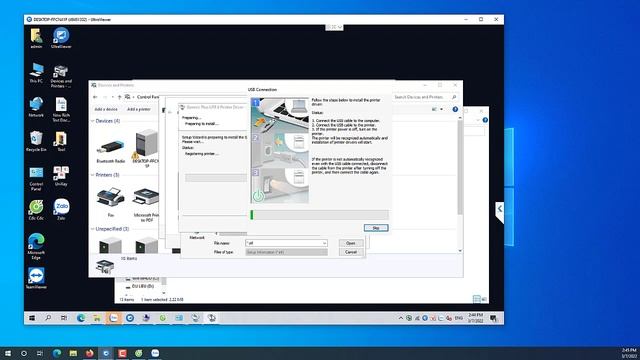Click the Search Devices and Printers box

click(424, 97)
